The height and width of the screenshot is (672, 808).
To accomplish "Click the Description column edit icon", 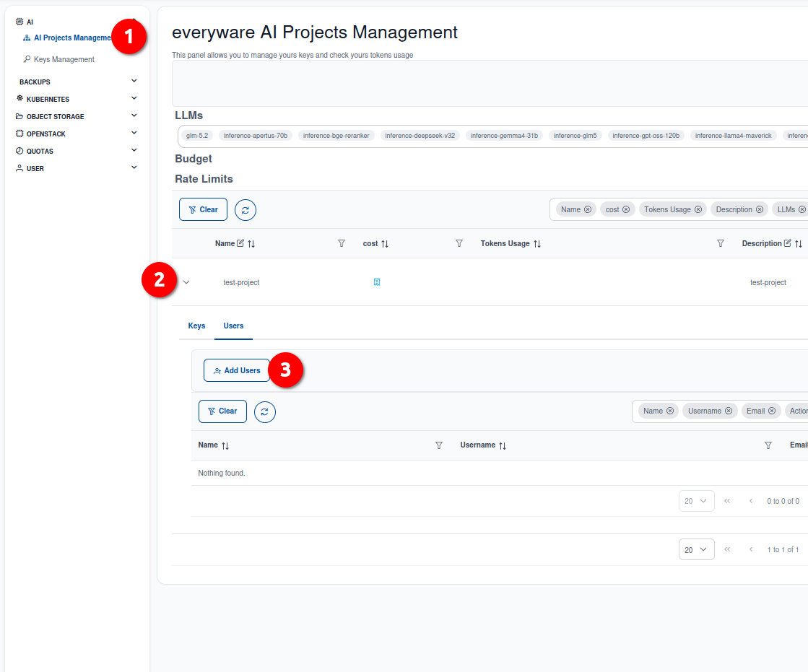I will click(x=787, y=243).
